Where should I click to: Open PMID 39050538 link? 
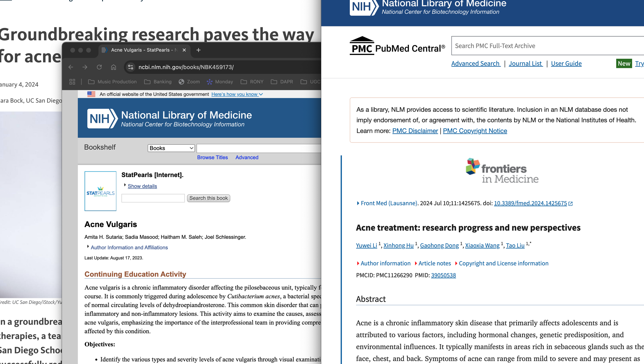tap(443, 275)
